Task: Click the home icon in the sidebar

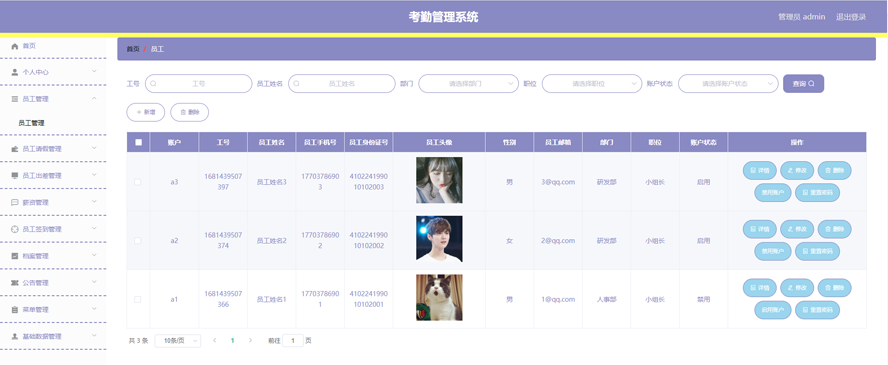Action: pyautogui.click(x=15, y=46)
